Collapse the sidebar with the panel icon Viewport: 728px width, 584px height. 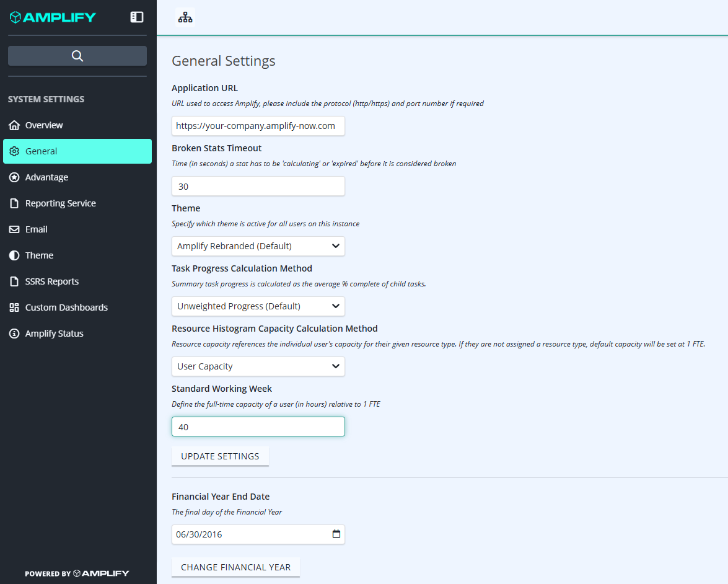136,17
